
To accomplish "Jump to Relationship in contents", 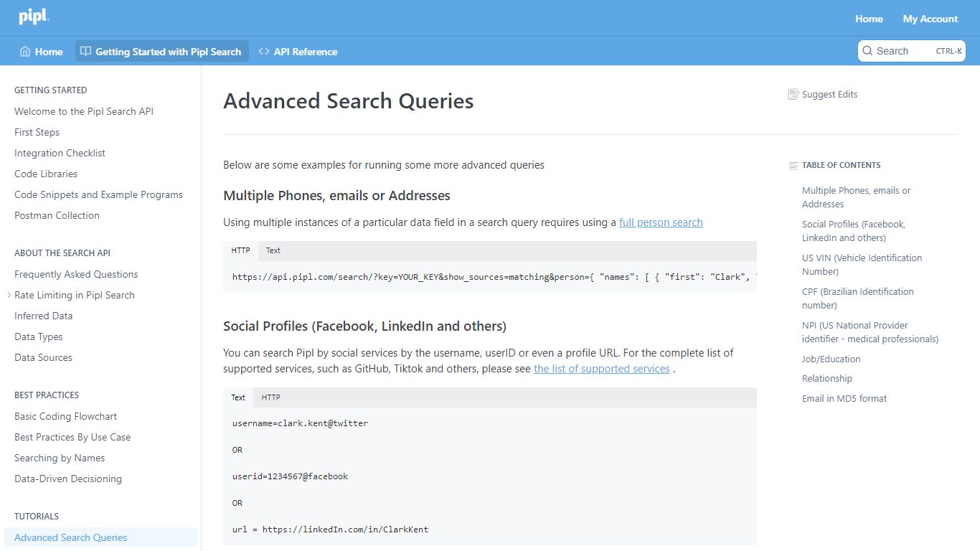I will [826, 379].
